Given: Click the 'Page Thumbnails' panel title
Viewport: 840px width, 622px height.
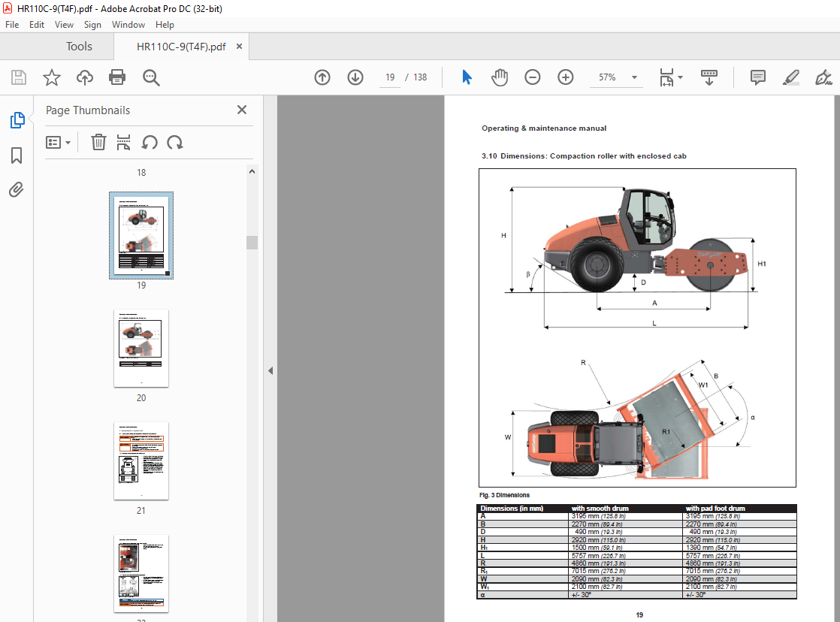Looking at the screenshot, I should pos(88,110).
